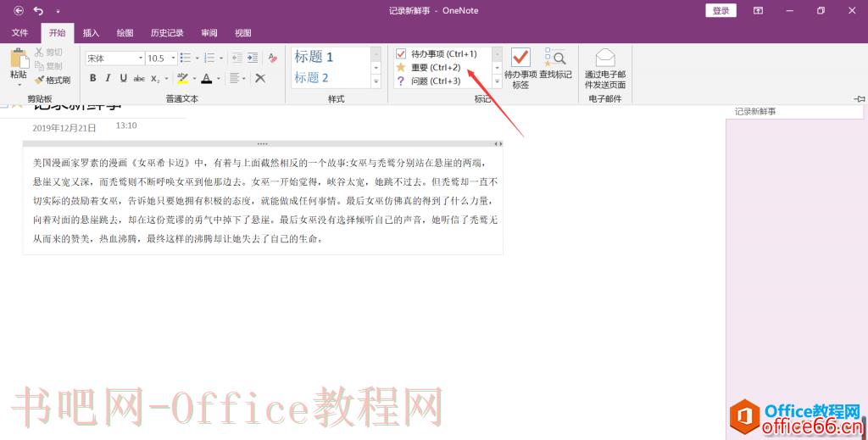Apply subscript formatting
The width and height of the screenshot is (868, 440).
coord(156,79)
